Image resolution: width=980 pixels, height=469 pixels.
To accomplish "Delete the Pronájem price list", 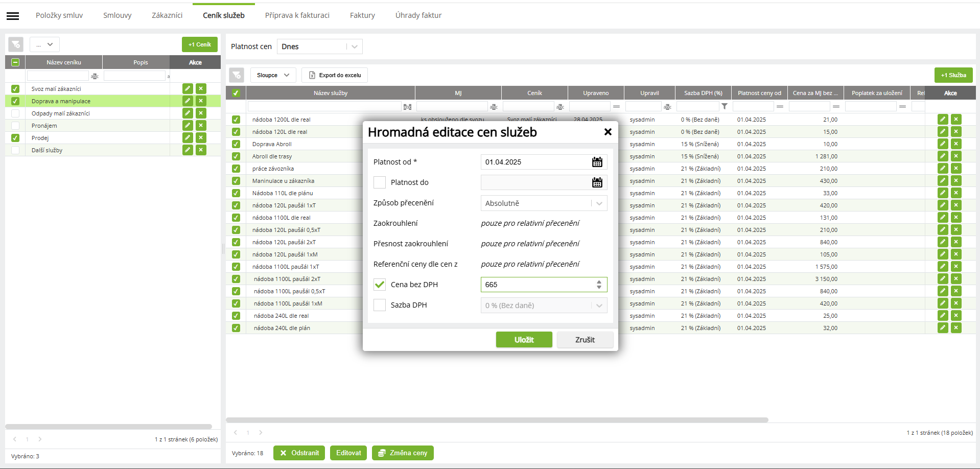I will [201, 125].
